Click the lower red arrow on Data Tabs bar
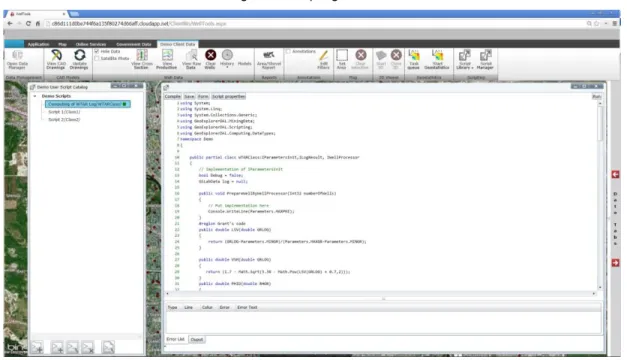The height and width of the screenshot is (360, 627). [x=615, y=263]
